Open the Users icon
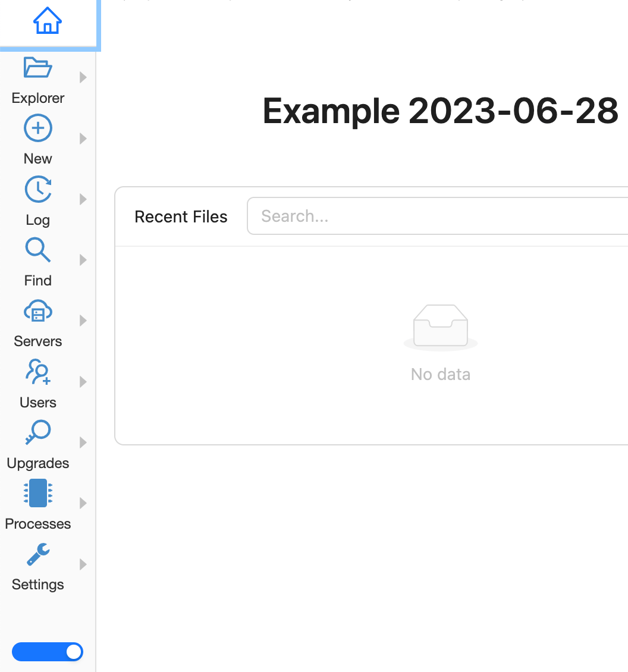 pos(37,372)
